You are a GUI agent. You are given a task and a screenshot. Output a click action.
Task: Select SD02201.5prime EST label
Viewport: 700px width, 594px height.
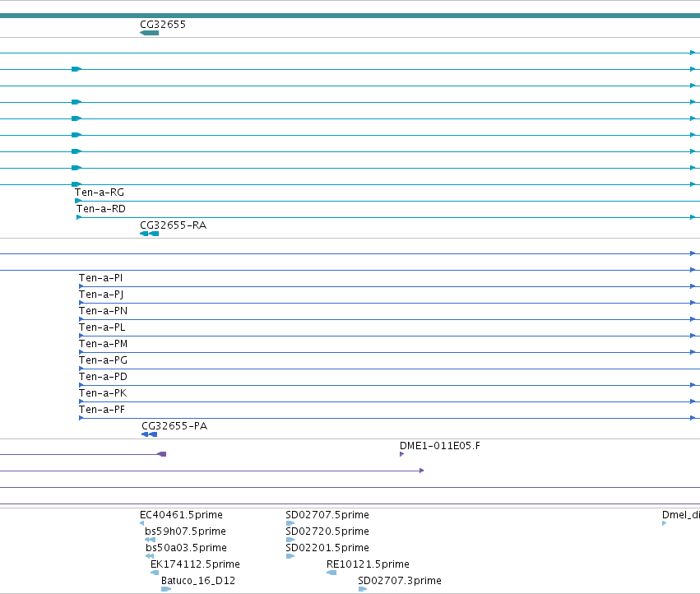click(327, 548)
